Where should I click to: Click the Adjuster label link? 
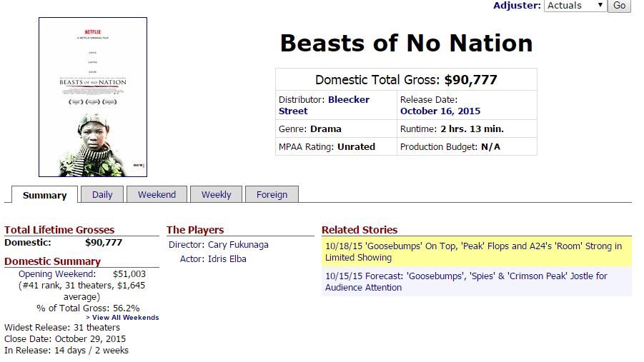517,6
